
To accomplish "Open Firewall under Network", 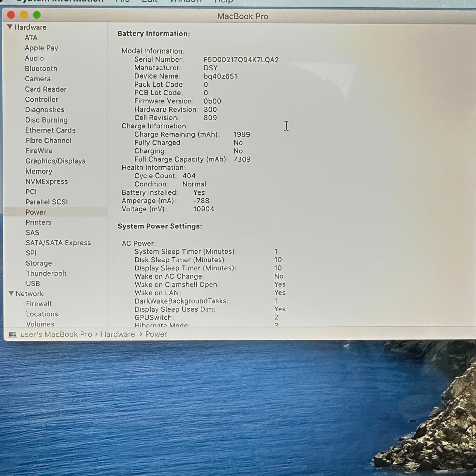I will click(39, 304).
